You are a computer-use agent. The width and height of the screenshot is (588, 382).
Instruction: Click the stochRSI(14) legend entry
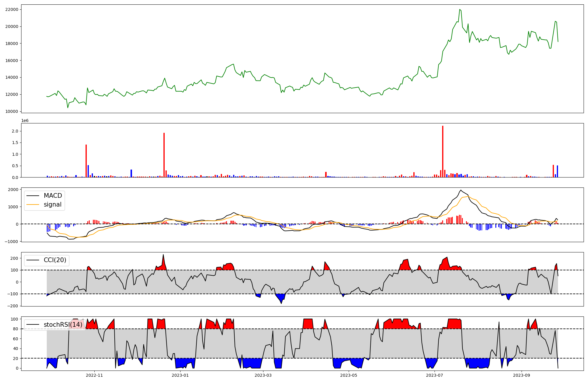(63, 325)
